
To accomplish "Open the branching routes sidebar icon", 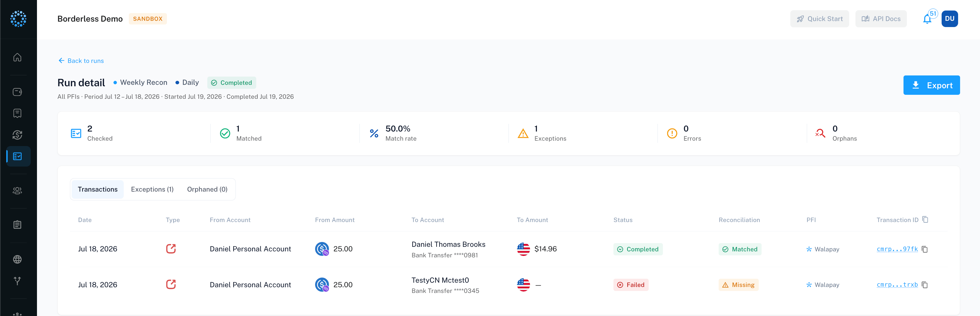I will [18, 281].
